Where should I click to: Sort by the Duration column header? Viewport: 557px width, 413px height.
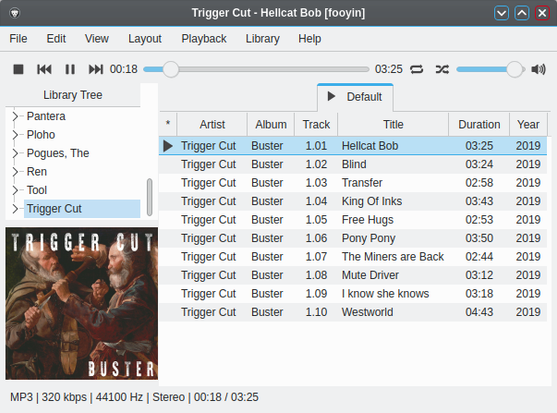point(479,124)
